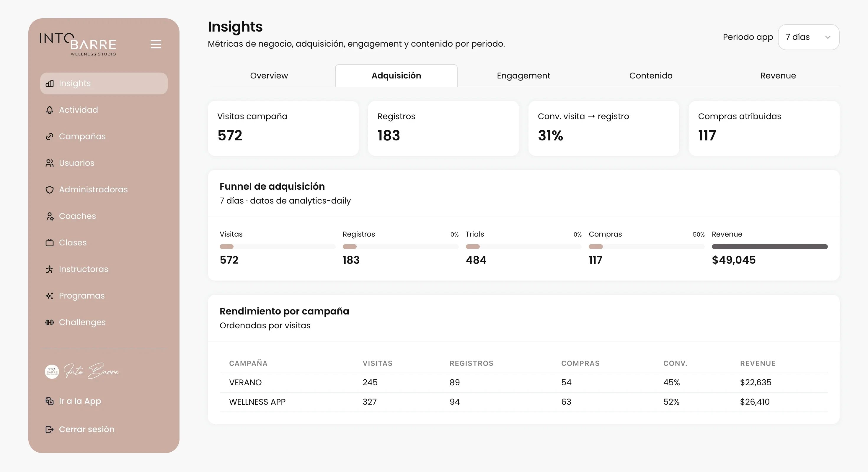The image size is (868, 472).
Task: Toggle the sidebar hamburger menu
Action: click(x=156, y=45)
